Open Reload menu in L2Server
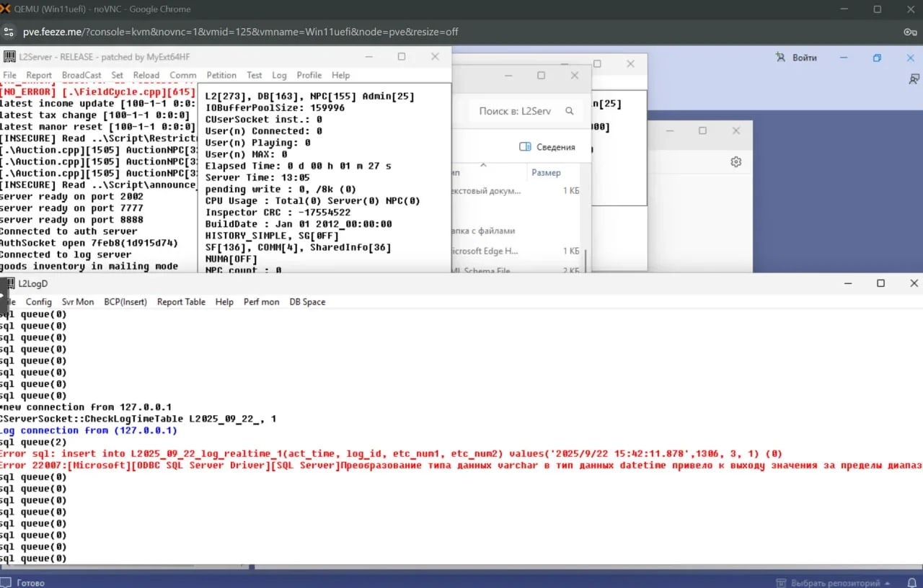This screenshot has height=588, width=923. click(x=146, y=75)
